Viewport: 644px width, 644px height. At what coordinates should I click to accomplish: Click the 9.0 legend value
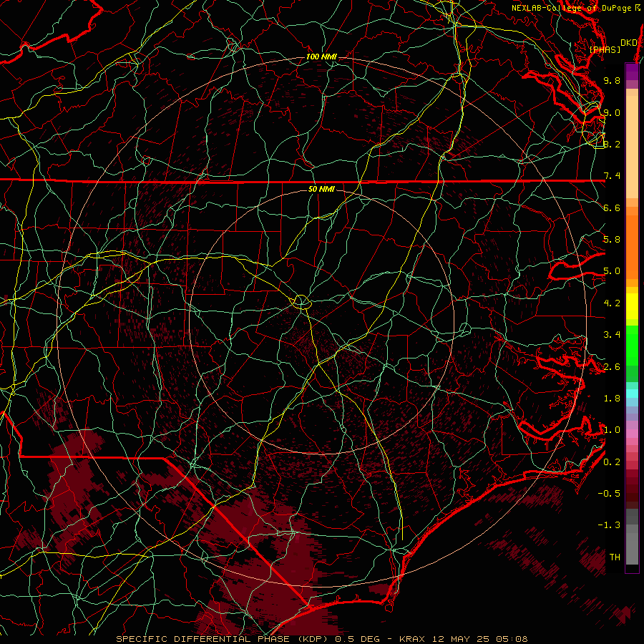click(612, 112)
